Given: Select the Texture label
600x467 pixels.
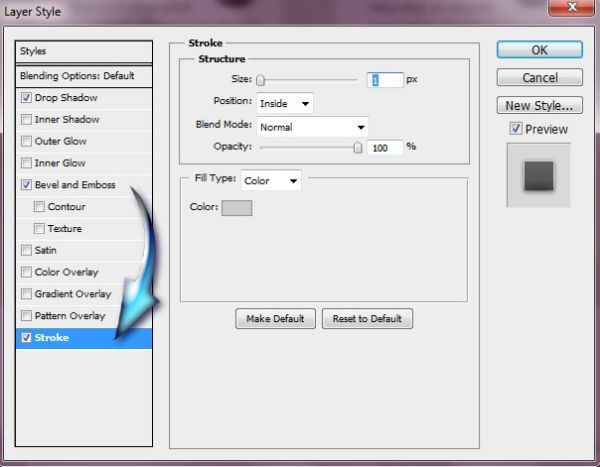Looking at the screenshot, I should pos(65,229).
